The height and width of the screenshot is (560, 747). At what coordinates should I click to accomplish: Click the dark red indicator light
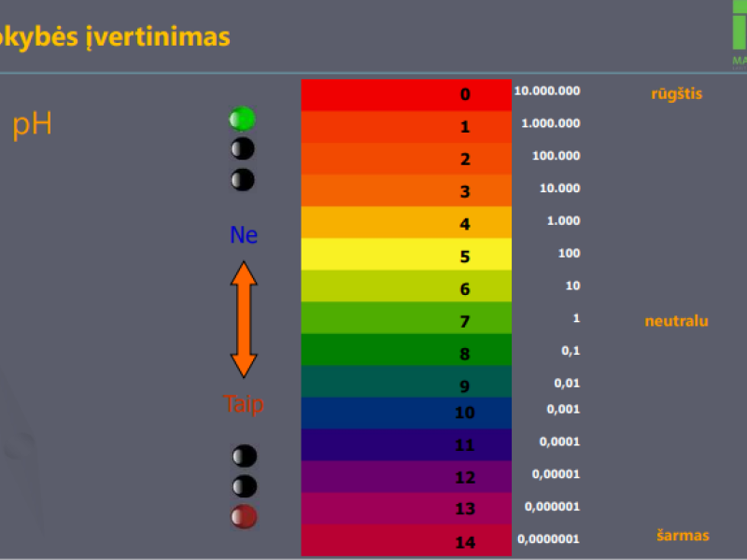244,517
